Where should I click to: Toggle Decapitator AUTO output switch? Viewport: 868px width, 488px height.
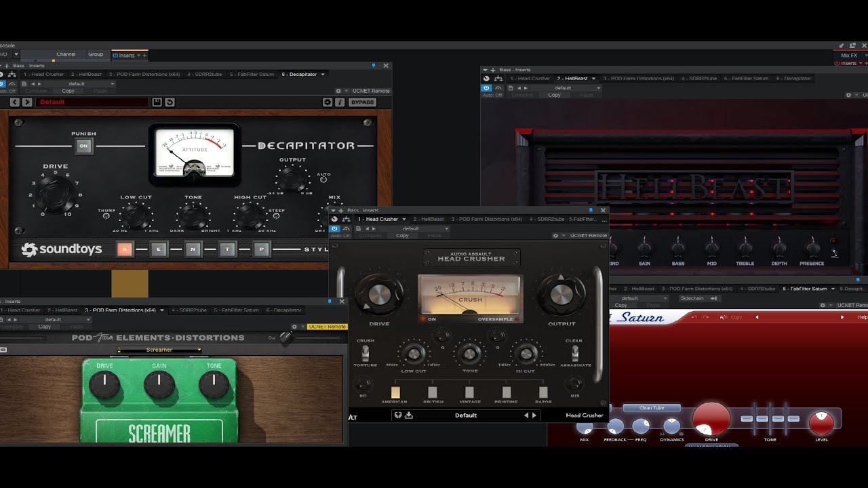[x=323, y=180]
